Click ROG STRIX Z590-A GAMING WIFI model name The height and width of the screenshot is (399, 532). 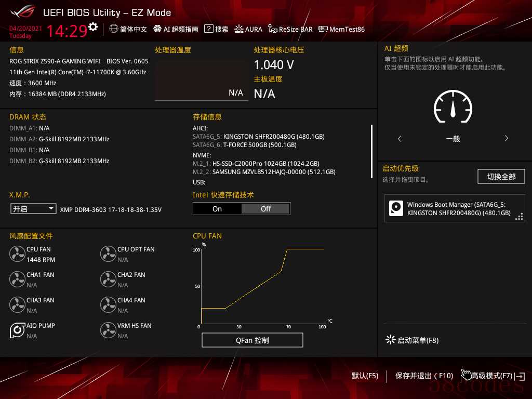click(55, 61)
